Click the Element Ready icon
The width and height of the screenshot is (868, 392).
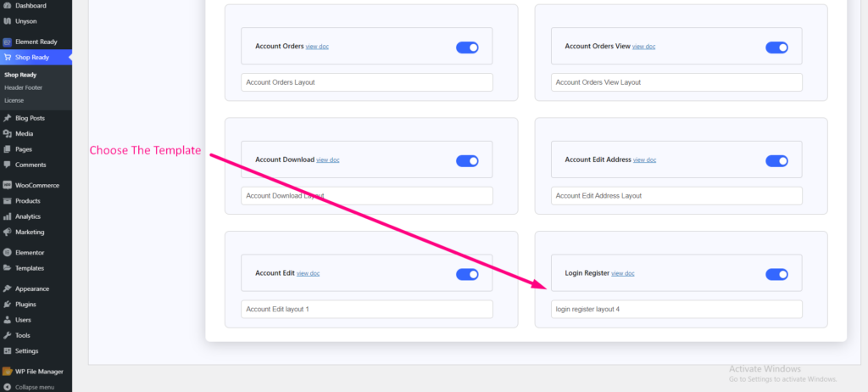(8, 41)
